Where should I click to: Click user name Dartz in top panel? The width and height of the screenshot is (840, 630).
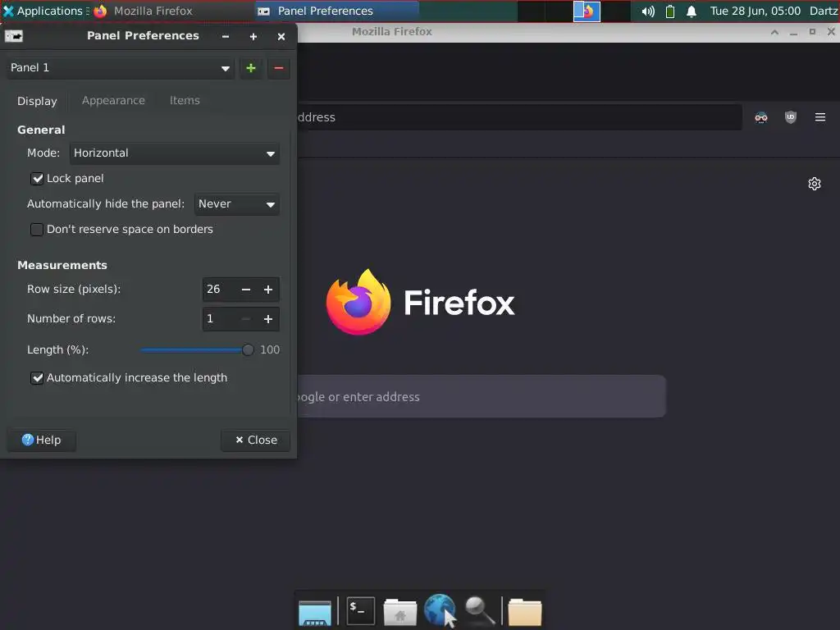click(x=824, y=11)
